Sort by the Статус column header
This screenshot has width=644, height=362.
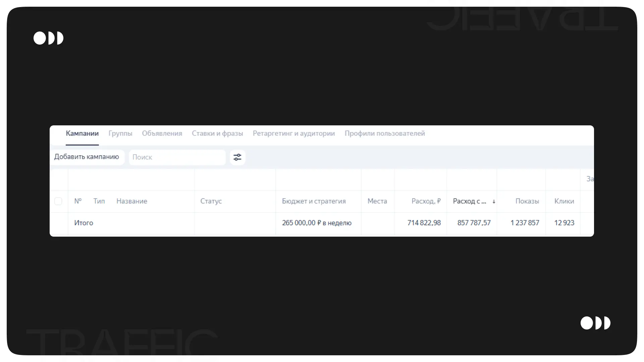tap(211, 201)
